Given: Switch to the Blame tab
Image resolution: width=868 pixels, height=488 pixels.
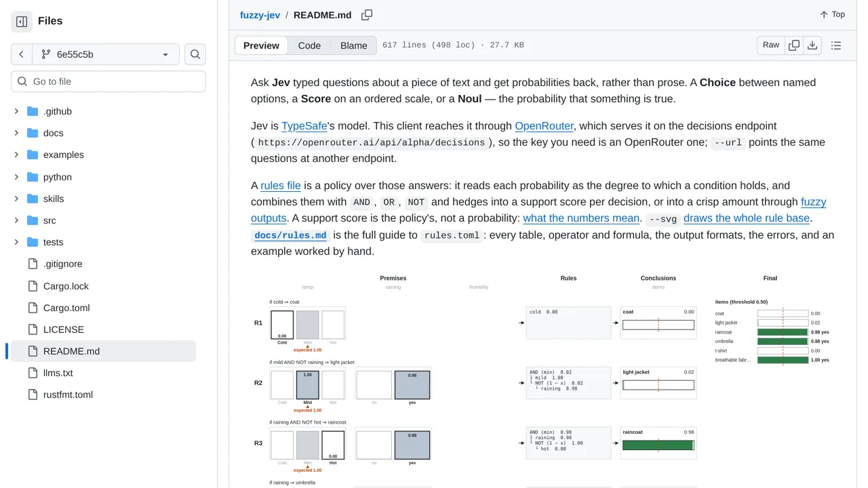Looking at the screenshot, I should click(353, 45).
